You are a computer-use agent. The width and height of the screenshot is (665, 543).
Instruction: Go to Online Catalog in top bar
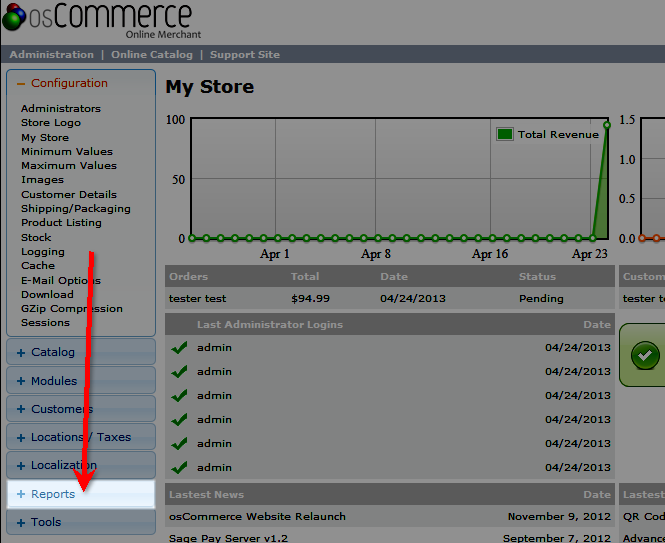153,55
